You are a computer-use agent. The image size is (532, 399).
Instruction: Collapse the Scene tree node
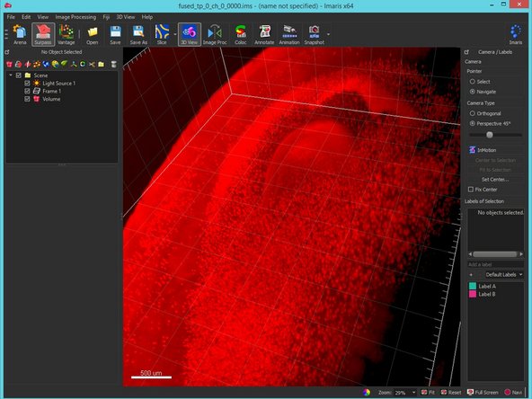[x=11, y=75]
